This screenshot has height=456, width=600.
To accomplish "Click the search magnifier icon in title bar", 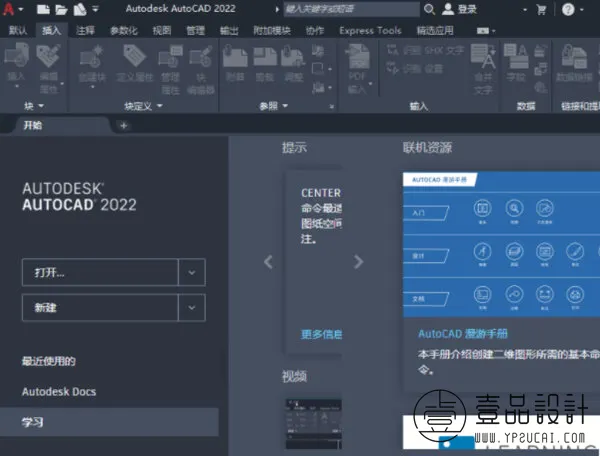I will [429, 9].
